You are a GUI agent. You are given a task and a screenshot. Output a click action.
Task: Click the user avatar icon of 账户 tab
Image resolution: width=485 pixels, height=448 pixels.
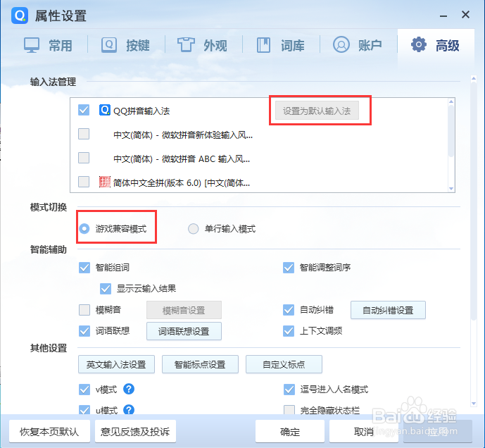click(x=341, y=44)
